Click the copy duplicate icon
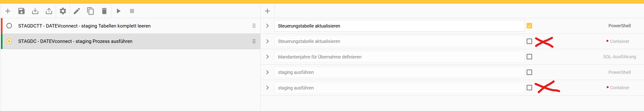Screen dimensions: 644x111 pos(91,11)
